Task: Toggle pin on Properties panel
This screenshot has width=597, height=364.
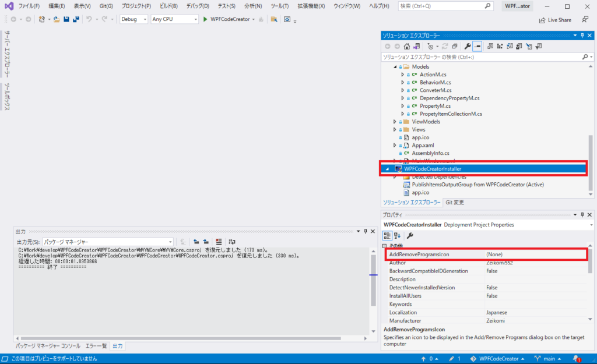Action: pyautogui.click(x=582, y=215)
